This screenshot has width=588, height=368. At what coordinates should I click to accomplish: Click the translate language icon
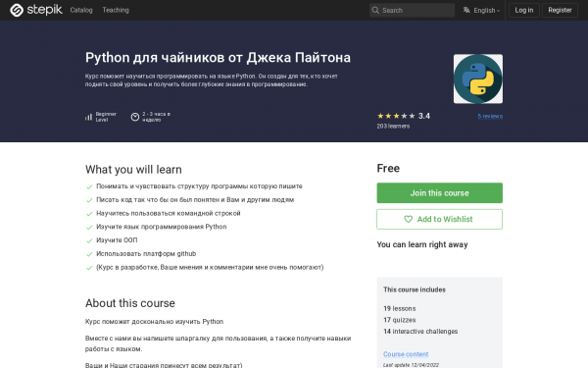click(x=466, y=10)
